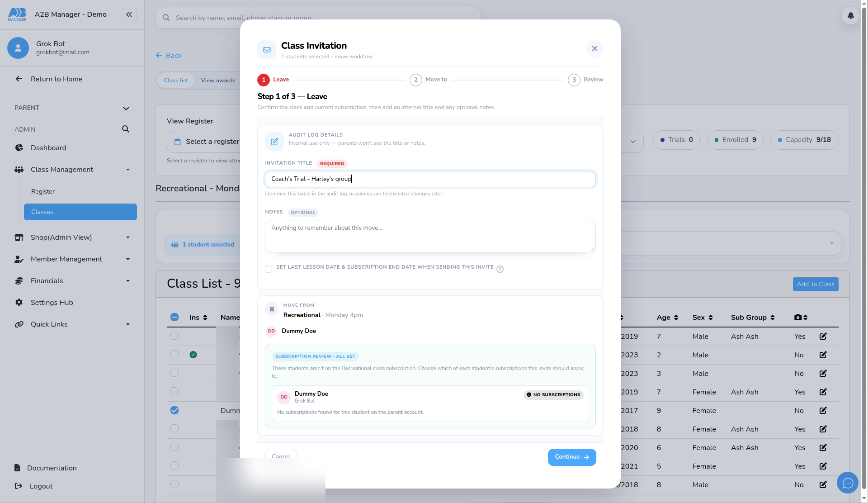Image resolution: width=868 pixels, height=503 pixels.
Task: Check the checkbox in the Age 3 row
Action: [175, 373]
